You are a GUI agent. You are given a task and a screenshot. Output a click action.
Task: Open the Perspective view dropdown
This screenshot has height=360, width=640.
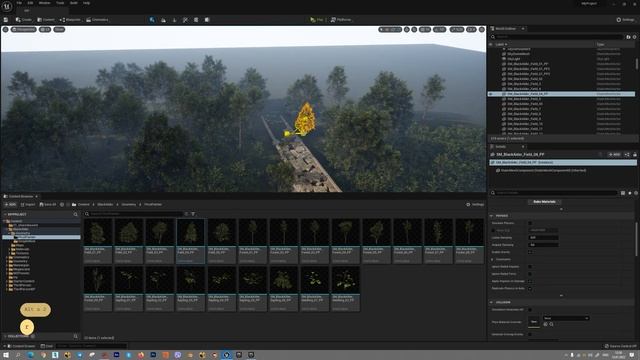24,29
